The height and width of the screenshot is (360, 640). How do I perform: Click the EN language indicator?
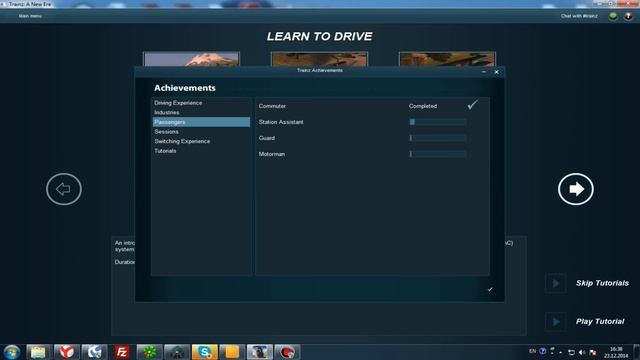click(x=532, y=351)
